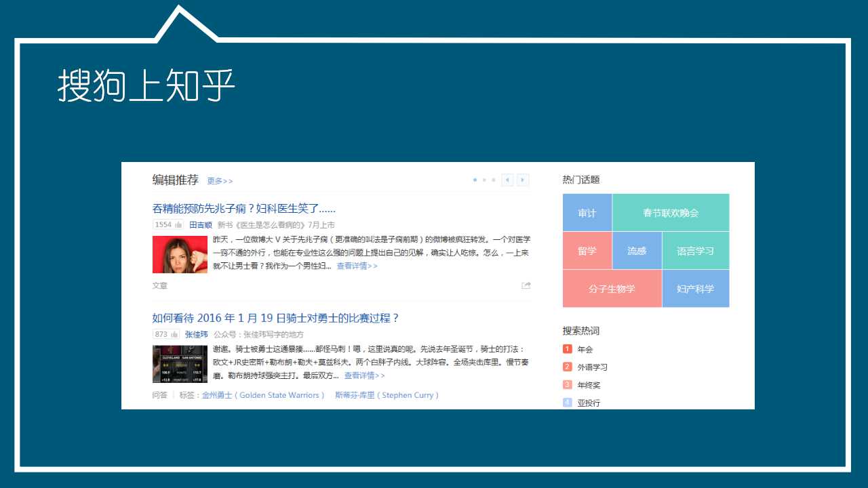This screenshot has height=488, width=868.
Task: Click hot search term 外语学习
Action: 593,367
